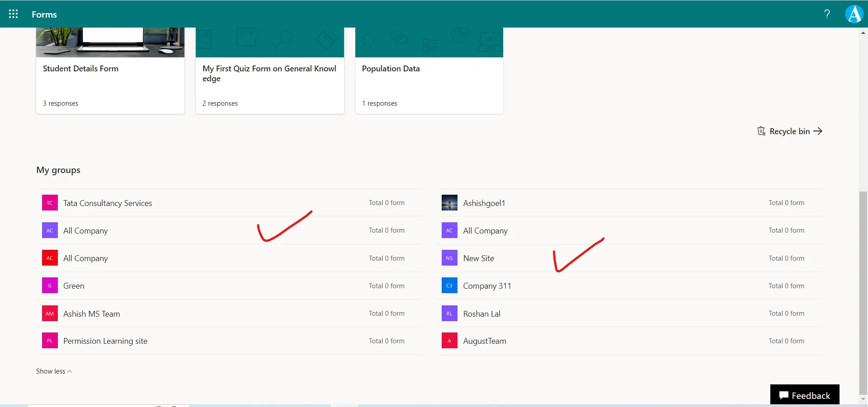The width and height of the screenshot is (868, 407).
Task: Select the Company 311 group icon
Action: pyautogui.click(x=449, y=285)
